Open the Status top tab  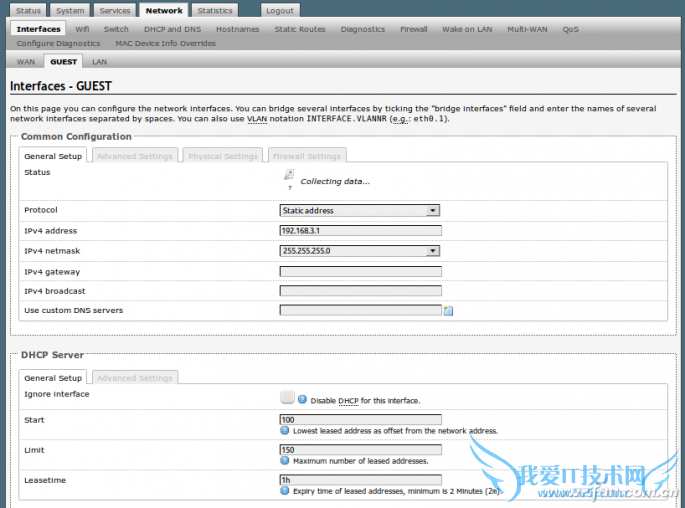[x=28, y=10]
